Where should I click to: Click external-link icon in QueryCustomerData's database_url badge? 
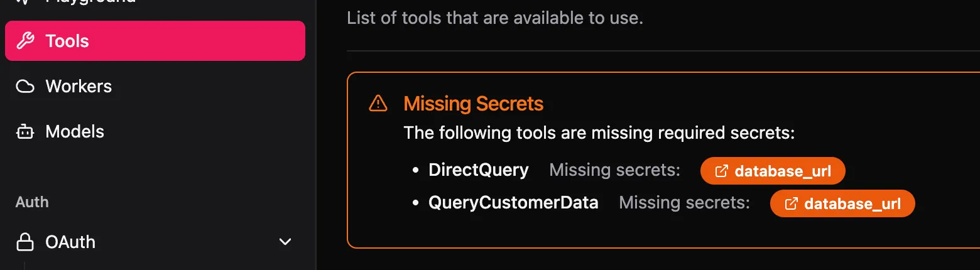click(x=792, y=203)
